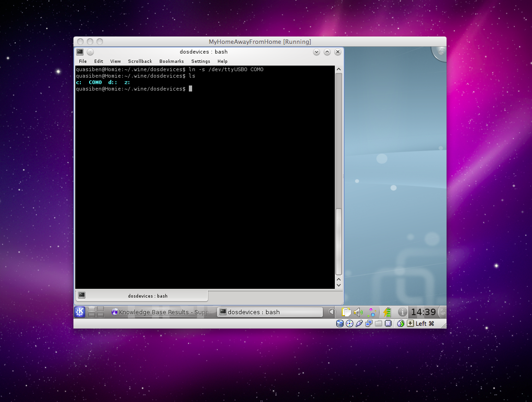Screen dimensions: 532x402
Task: Click VirtualBox optical disc status icon
Action: click(350, 323)
